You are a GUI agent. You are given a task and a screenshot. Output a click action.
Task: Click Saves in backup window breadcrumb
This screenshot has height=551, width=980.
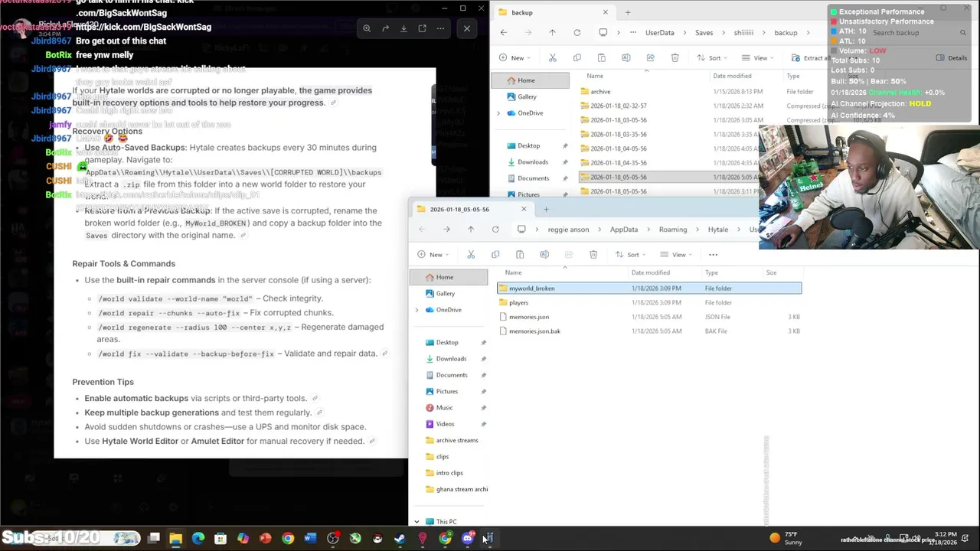(x=704, y=32)
